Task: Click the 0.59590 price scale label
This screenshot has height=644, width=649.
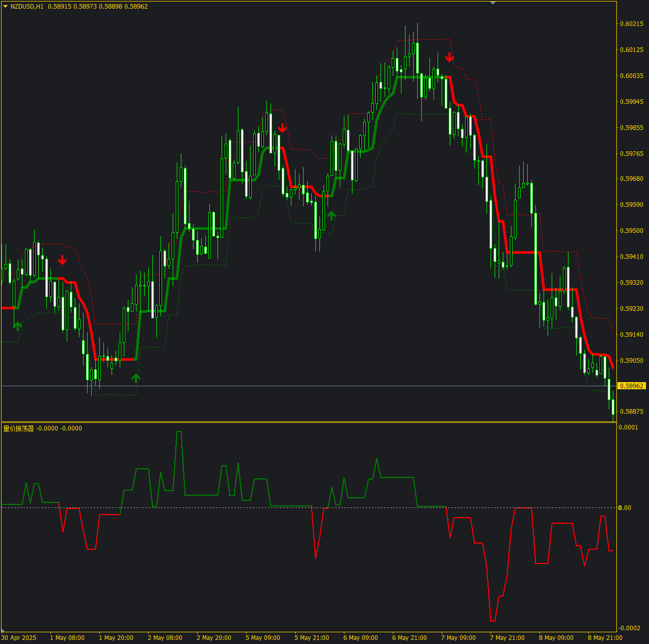Action: pos(632,204)
